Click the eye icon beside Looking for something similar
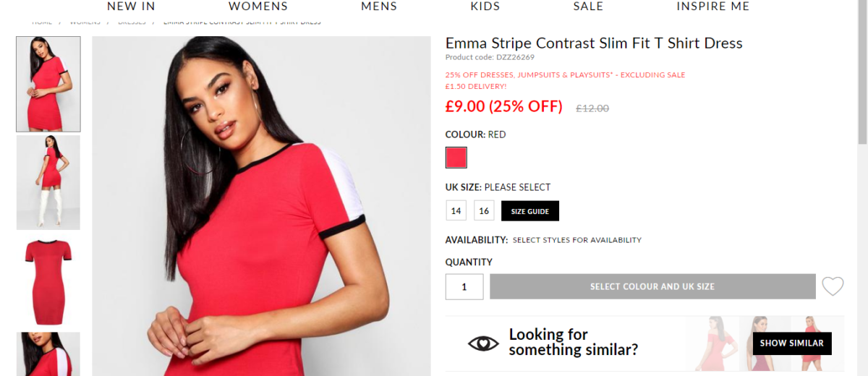Viewport: 868px width, 376px height. click(x=483, y=343)
